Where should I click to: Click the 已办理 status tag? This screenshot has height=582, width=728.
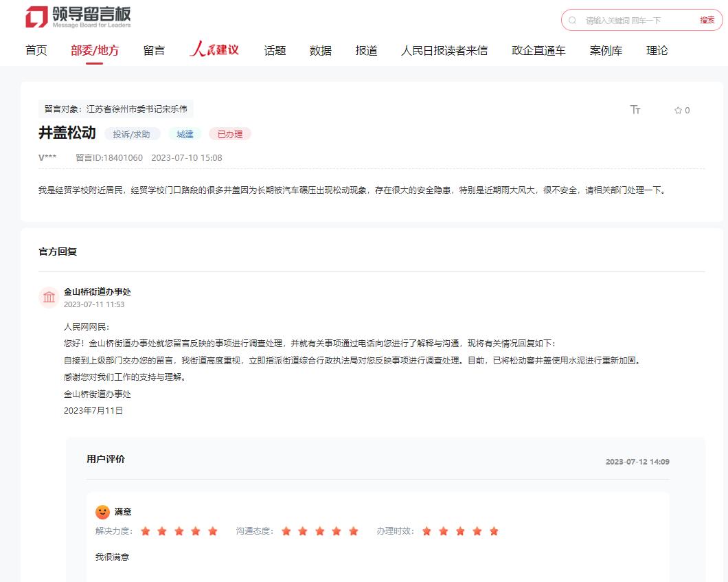pos(230,134)
